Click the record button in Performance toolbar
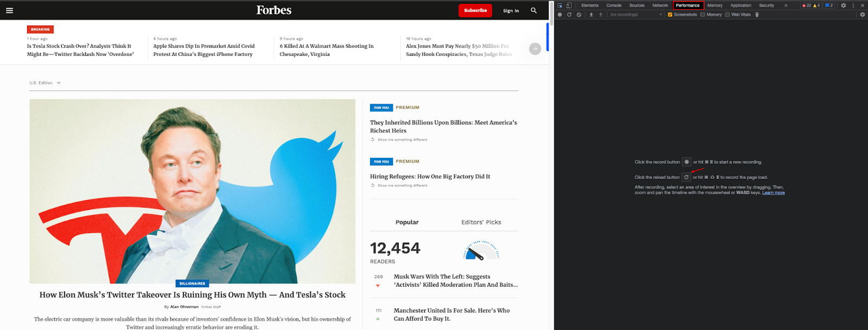The width and height of the screenshot is (868, 330). (560, 15)
